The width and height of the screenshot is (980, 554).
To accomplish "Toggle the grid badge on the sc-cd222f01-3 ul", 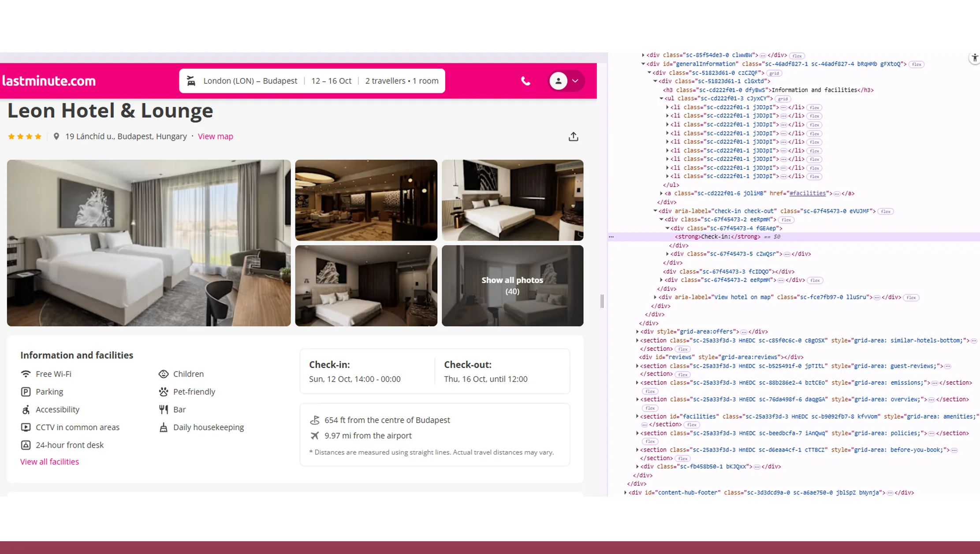I will tap(783, 99).
